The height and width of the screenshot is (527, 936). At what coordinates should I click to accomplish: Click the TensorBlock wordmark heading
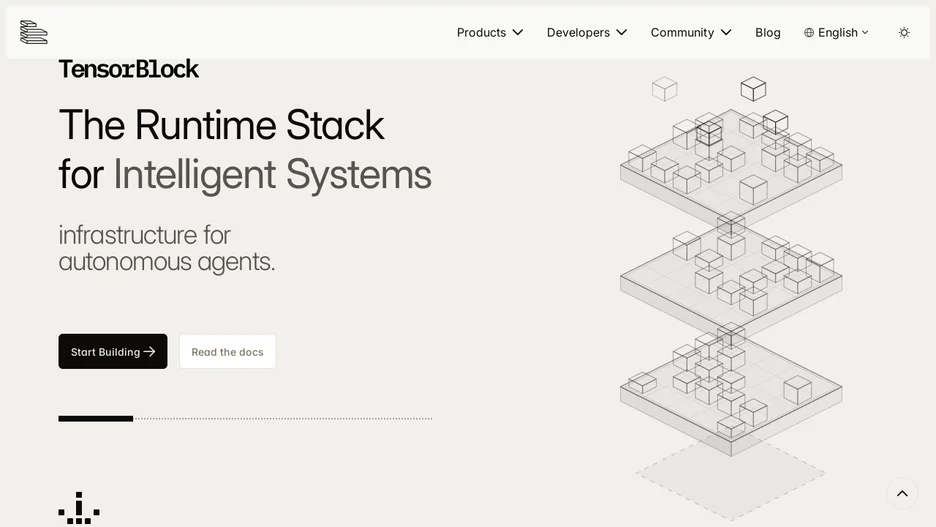(x=128, y=69)
